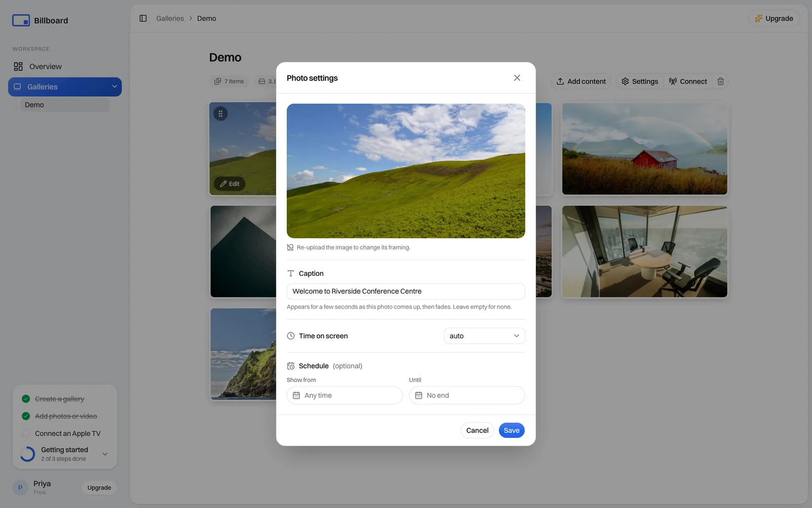Click the Until date field

click(x=467, y=395)
